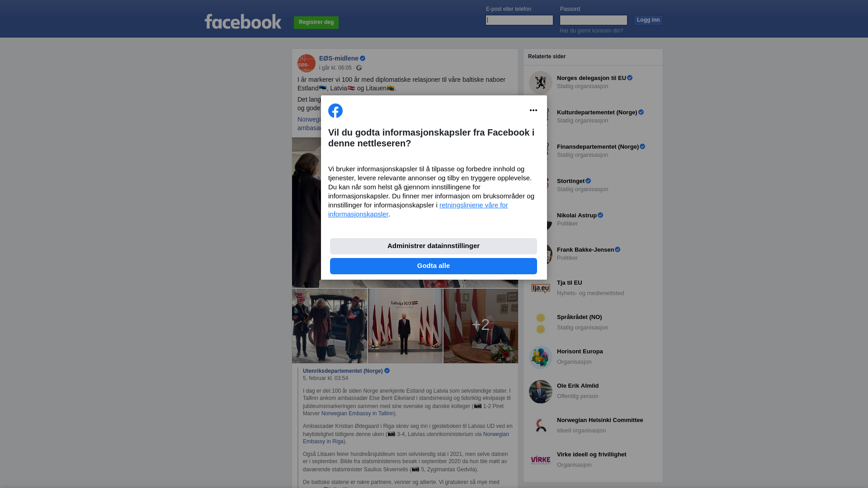Screen dimensions: 868x488
Task: Open the cookie policy retningslinjene link
Action: coord(418,210)
